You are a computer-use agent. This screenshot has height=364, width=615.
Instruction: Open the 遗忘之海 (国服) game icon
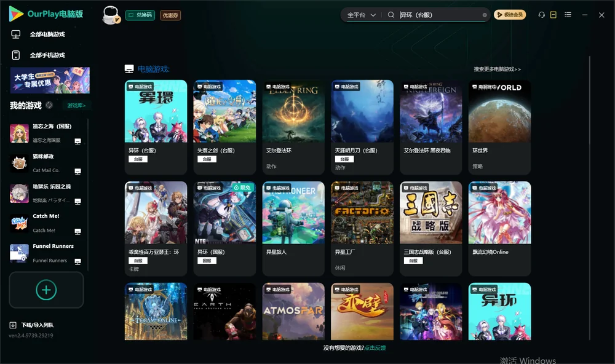coord(19,133)
